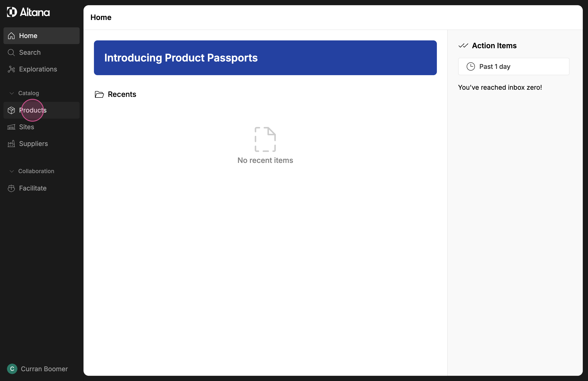Screen dimensions: 588x381
Task: Open the Suppliers catalog page
Action: [34, 144]
